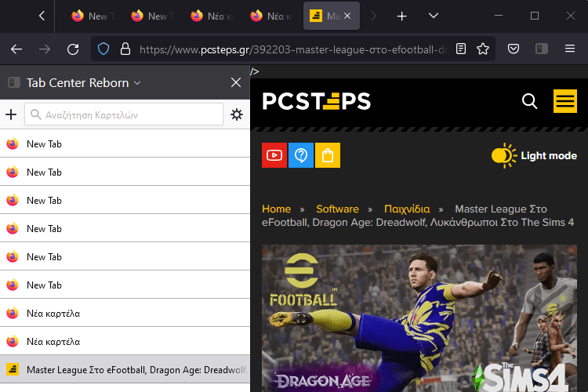The width and height of the screenshot is (588, 392).
Task: Click the URL address bar
Action: (x=293, y=49)
